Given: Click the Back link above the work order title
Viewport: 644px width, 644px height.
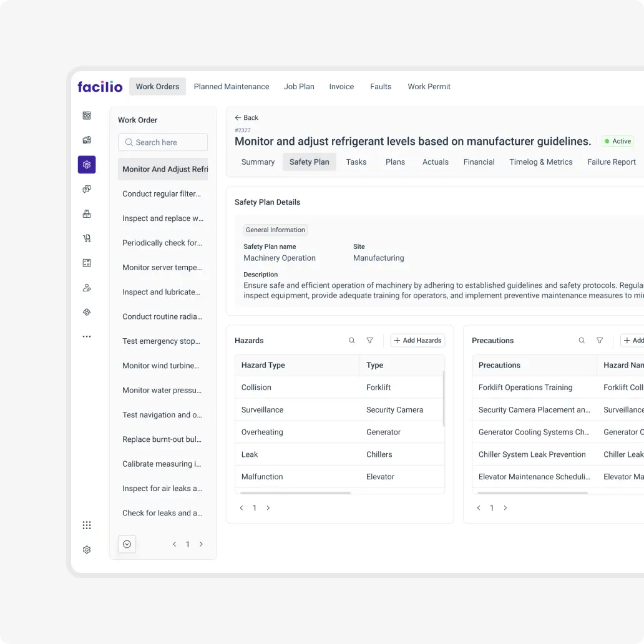Looking at the screenshot, I should pos(246,117).
